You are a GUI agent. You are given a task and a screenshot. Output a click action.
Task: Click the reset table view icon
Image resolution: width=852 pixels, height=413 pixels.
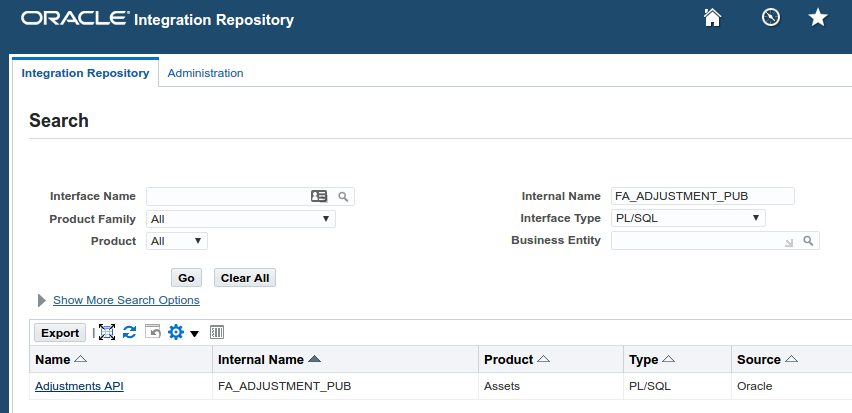(x=153, y=331)
